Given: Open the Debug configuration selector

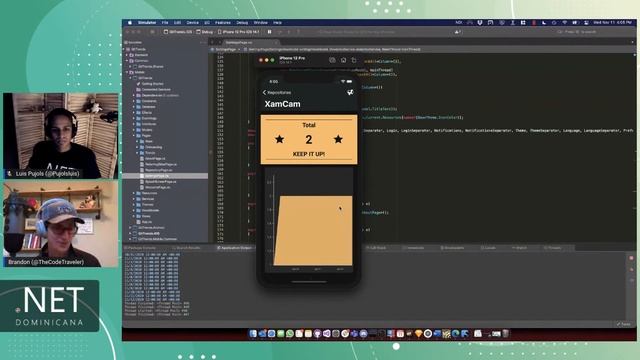Looking at the screenshot, I should pos(205,32).
